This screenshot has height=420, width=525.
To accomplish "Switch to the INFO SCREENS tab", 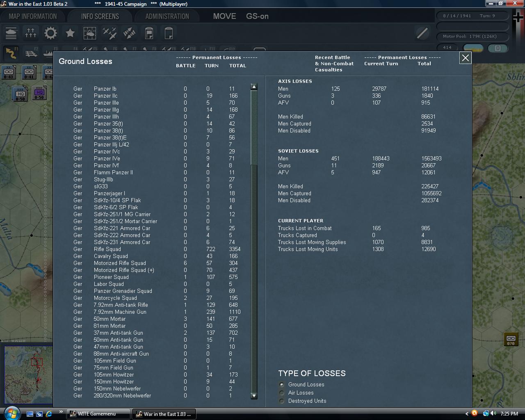I will 100,16.
